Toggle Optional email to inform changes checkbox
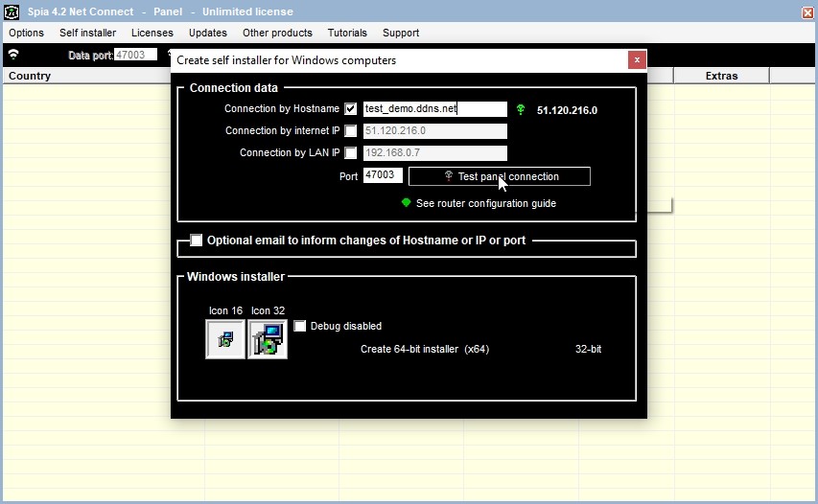Image resolution: width=818 pixels, height=504 pixels. (197, 241)
